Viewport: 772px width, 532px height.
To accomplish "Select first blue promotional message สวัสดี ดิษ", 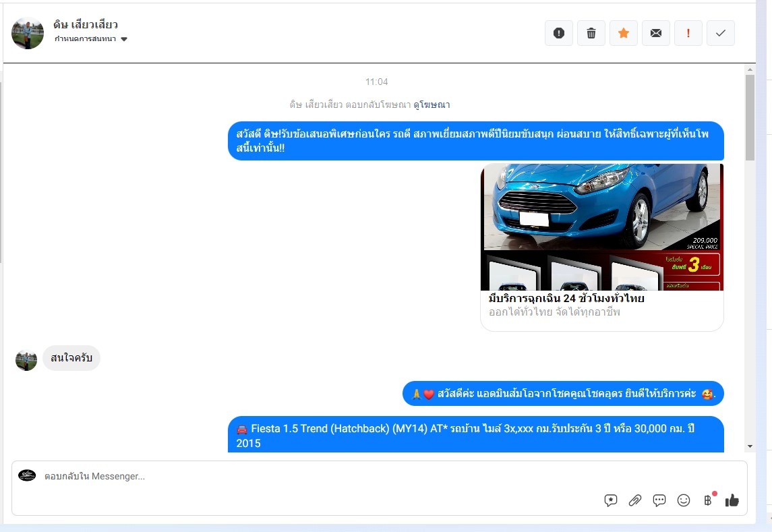I will tap(475, 141).
